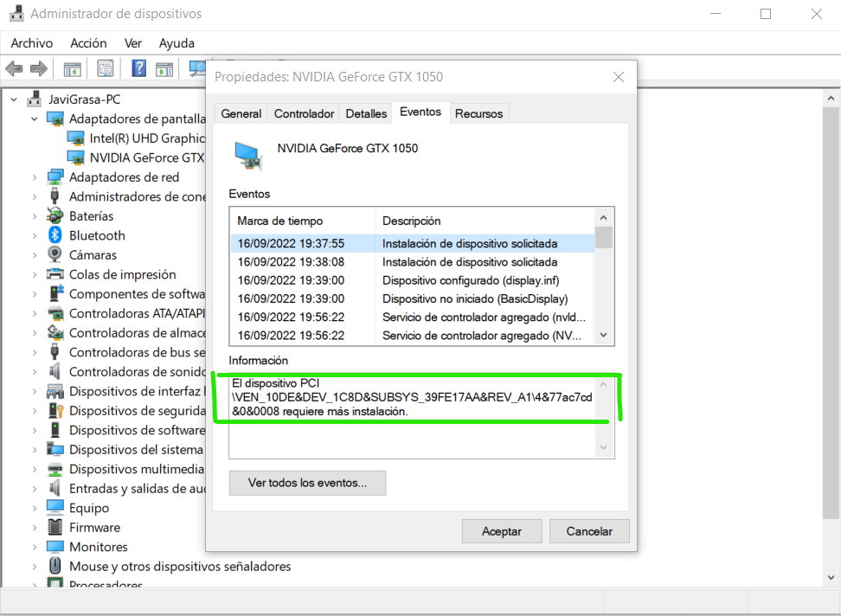This screenshot has height=616, width=841.
Task: Click the Cámaras webcam category icon
Action: tap(55, 254)
